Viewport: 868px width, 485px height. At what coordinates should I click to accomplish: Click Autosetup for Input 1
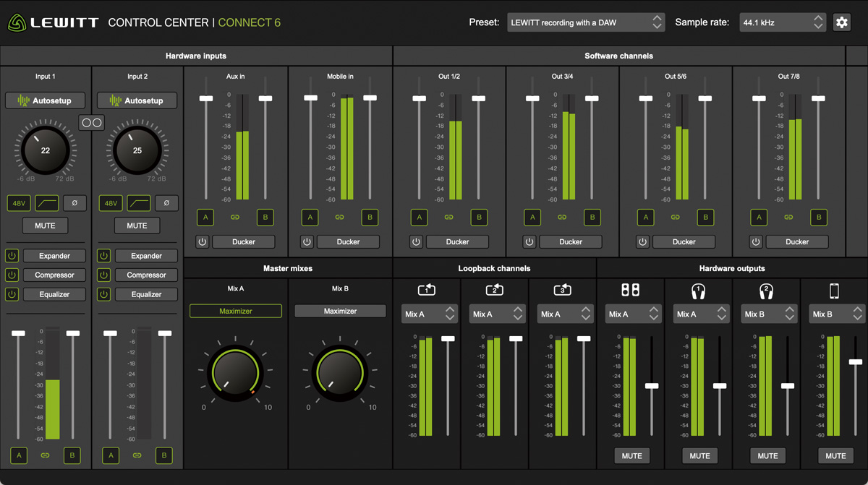(x=45, y=100)
